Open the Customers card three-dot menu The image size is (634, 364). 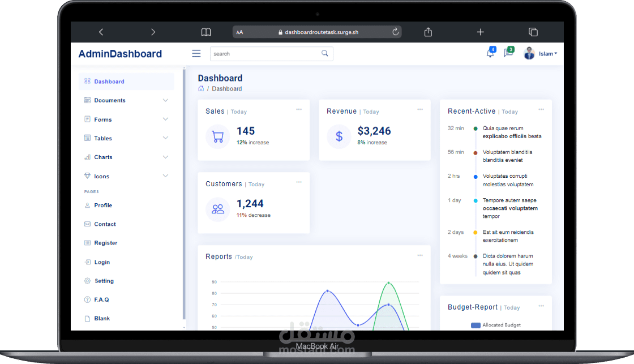coord(299,182)
